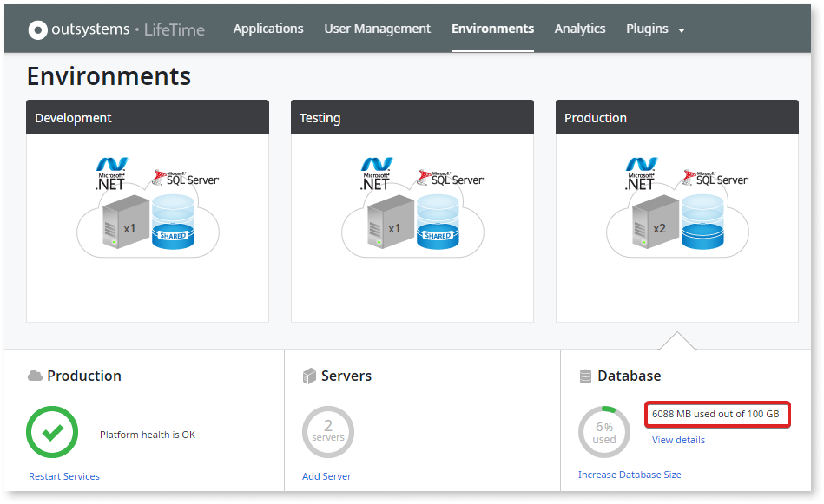Click the SQL Server icon in Development card
This screenshot has width=824, height=504.
[183, 176]
